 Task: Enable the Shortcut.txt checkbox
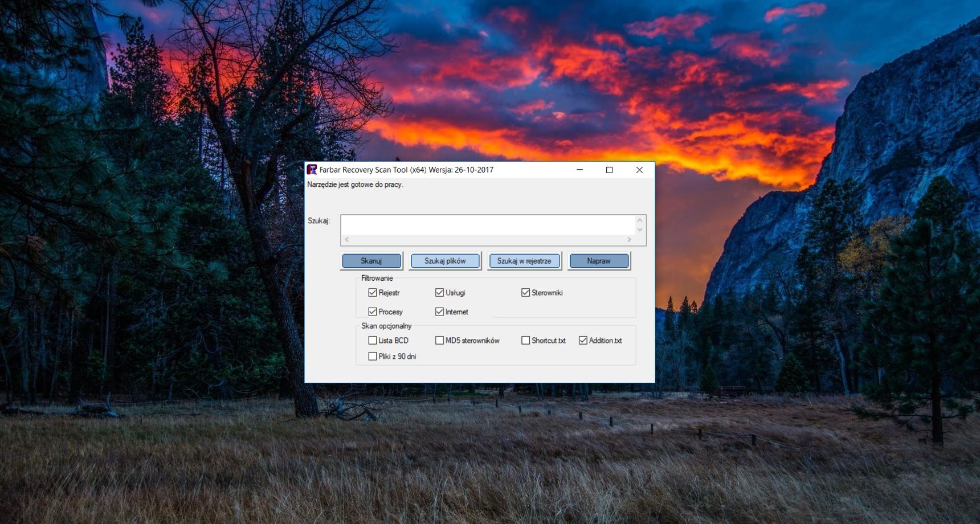coord(525,341)
